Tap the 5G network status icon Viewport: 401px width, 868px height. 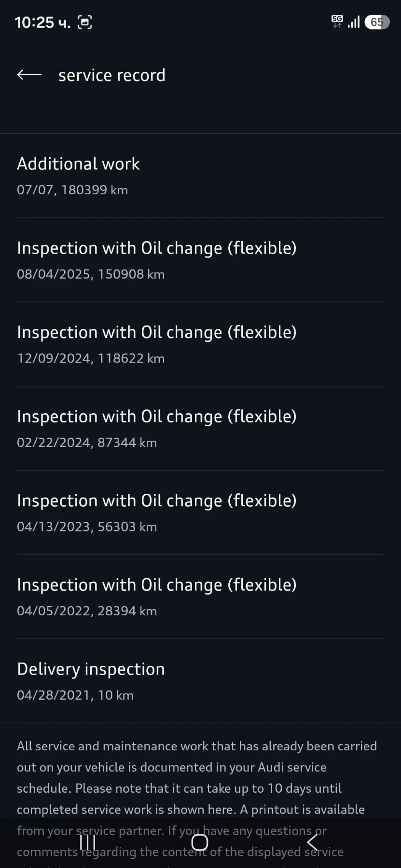pos(337,21)
